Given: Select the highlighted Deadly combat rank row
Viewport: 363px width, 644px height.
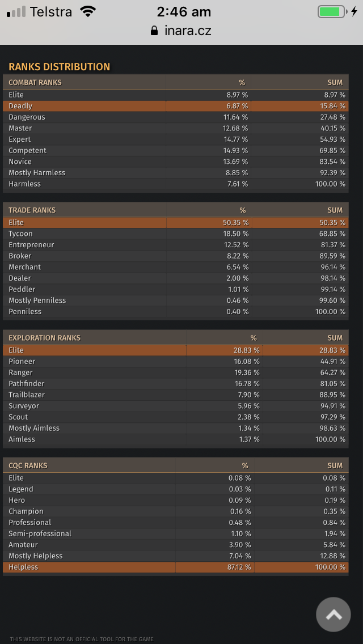Looking at the screenshot, I should pos(175,106).
